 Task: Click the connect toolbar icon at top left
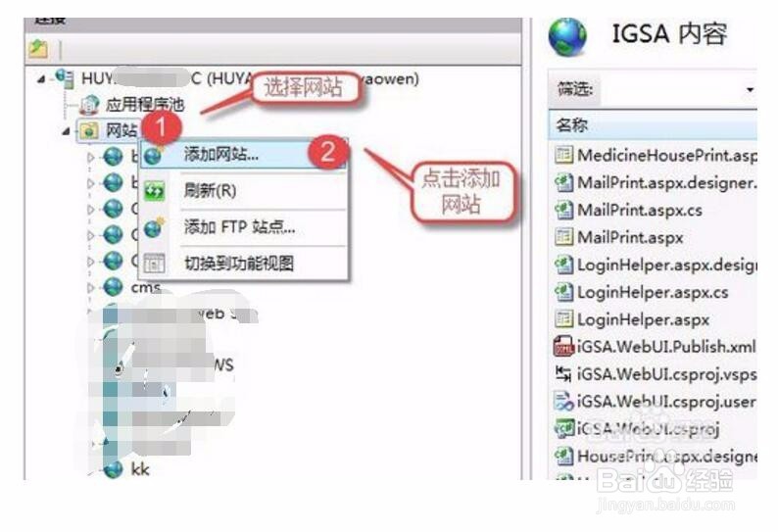pyautogui.click(x=38, y=49)
